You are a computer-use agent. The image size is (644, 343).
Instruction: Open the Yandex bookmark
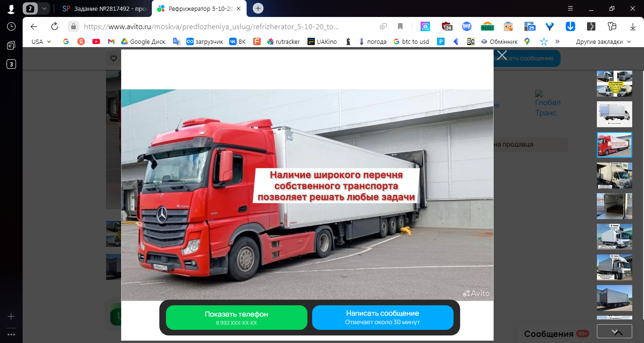81,41
